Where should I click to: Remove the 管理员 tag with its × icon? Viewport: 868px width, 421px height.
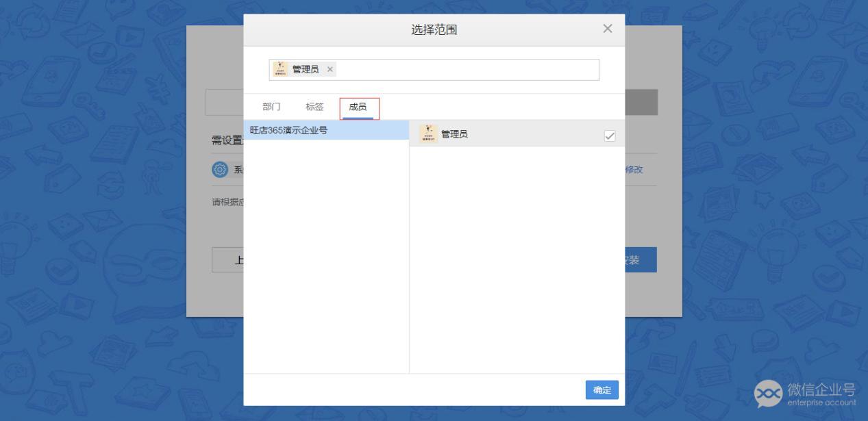click(330, 69)
